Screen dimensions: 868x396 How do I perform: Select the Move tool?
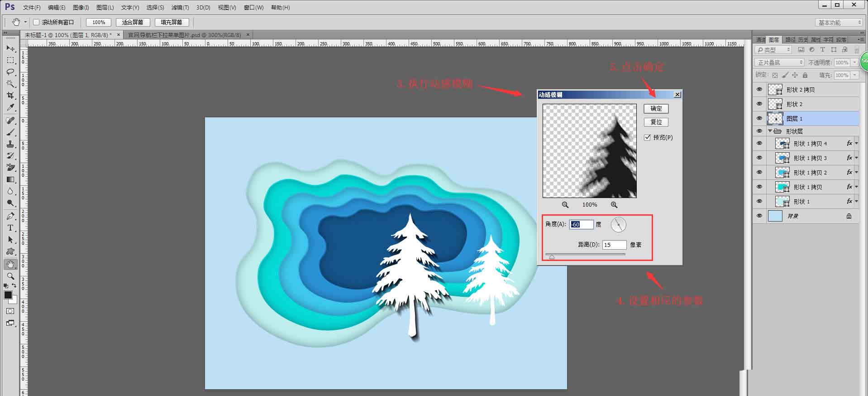[10, 48]
